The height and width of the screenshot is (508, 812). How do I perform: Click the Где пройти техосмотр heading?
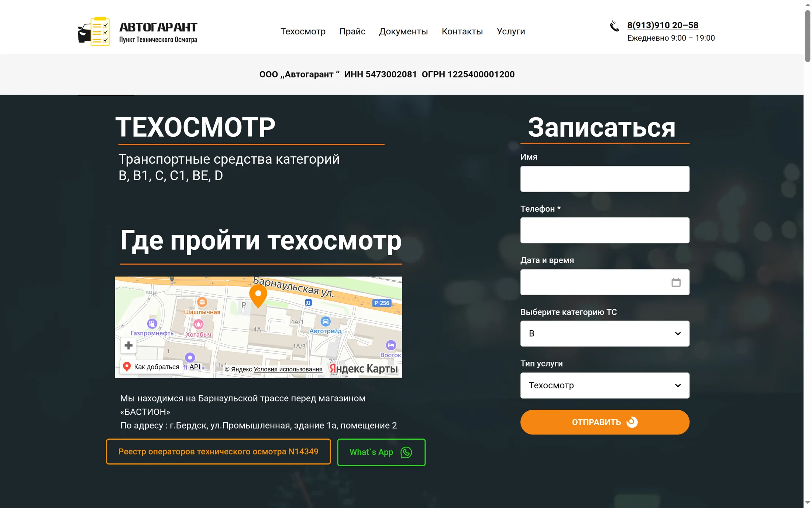261,241
